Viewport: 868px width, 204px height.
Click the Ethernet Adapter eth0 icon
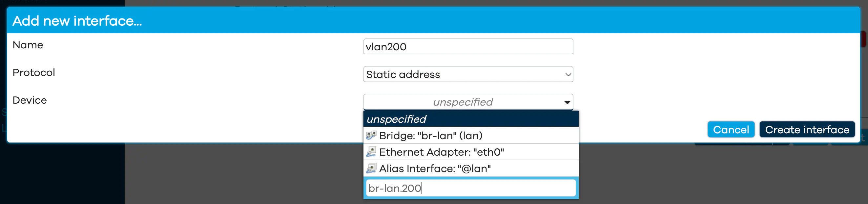tap(371, 152)
